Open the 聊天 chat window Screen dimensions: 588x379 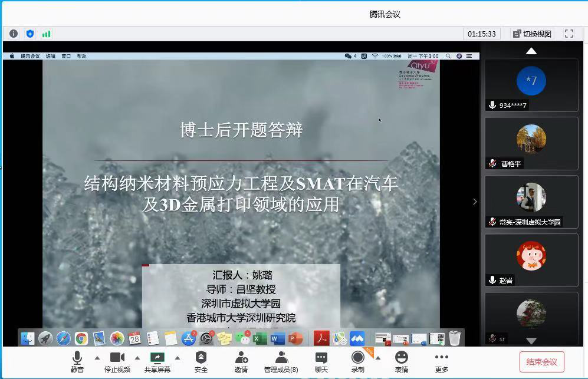click(x=321, y=361)
